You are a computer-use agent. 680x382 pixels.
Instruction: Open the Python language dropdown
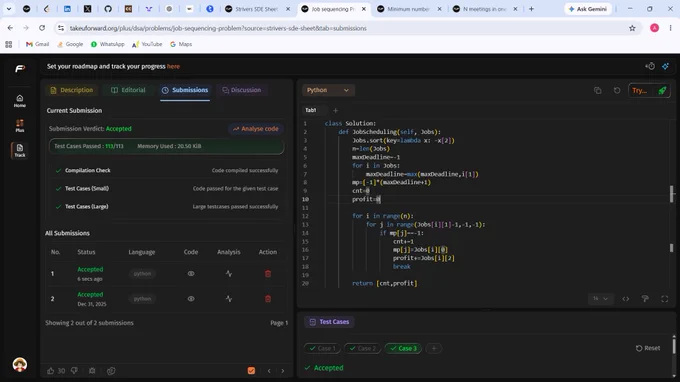(328, 90)
